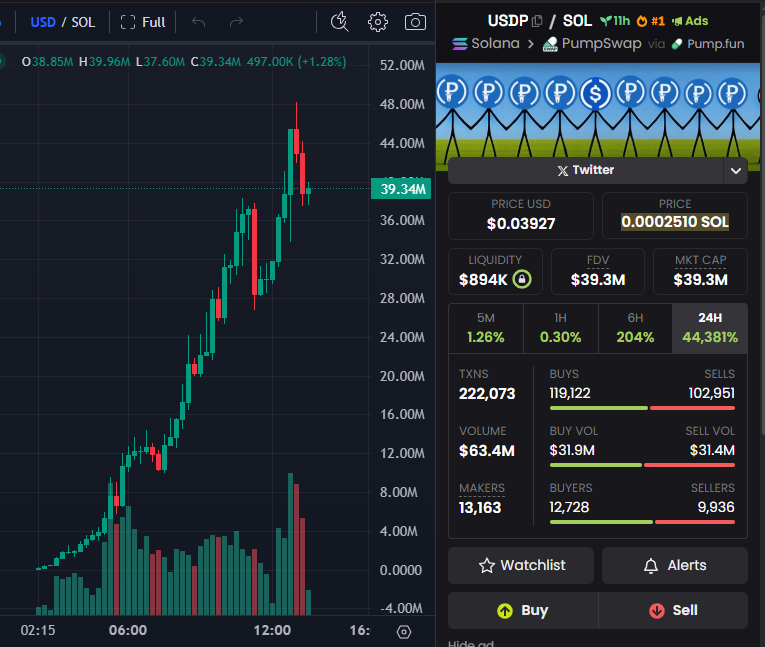Redo the last chart action
Viewport: 765px width, 647px height.
tap(236, 22)
